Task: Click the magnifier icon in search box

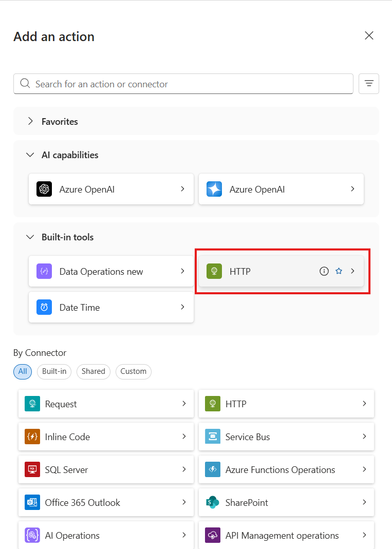Action: (25, 83)
